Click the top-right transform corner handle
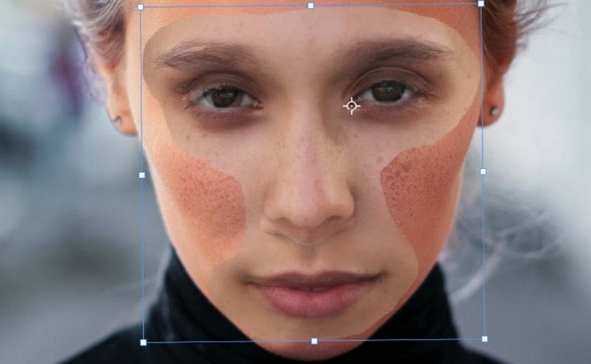The image size is (591, 364). coord(481,4)
